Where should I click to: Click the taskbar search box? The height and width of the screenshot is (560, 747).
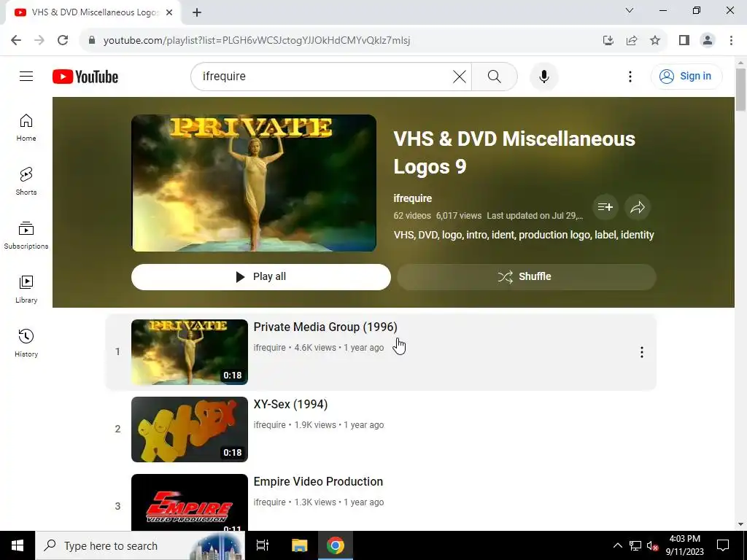click(140, 545)
